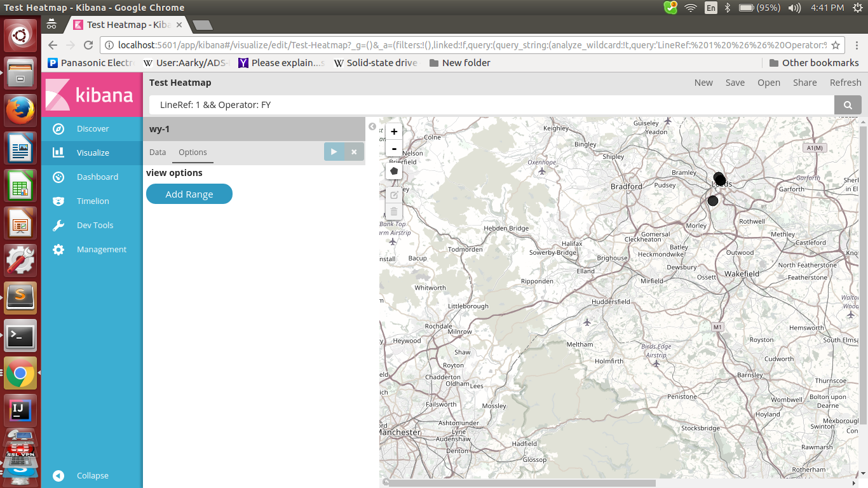Select the draw polygon map tool
The width and height of the screenshot is (868, 488).
(394, 171)
